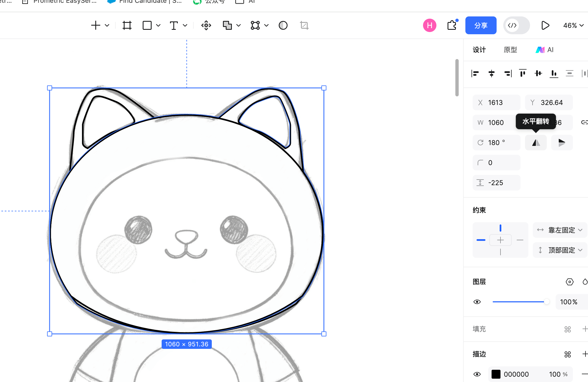The height and width of the screenshot is (382, 588).
Task: Hide the 000000 stroke with eye icon
Action: pos(477,374)
